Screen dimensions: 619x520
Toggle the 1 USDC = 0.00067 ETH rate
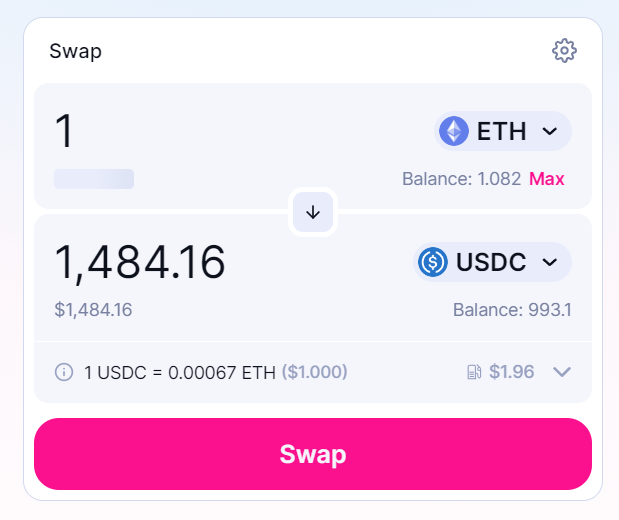pos(179,372)
